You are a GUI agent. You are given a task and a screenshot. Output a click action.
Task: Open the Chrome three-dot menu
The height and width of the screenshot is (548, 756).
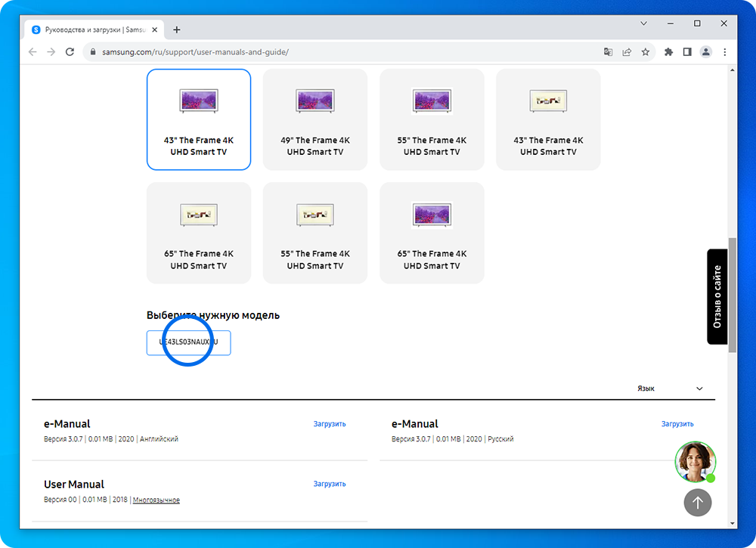725,52
